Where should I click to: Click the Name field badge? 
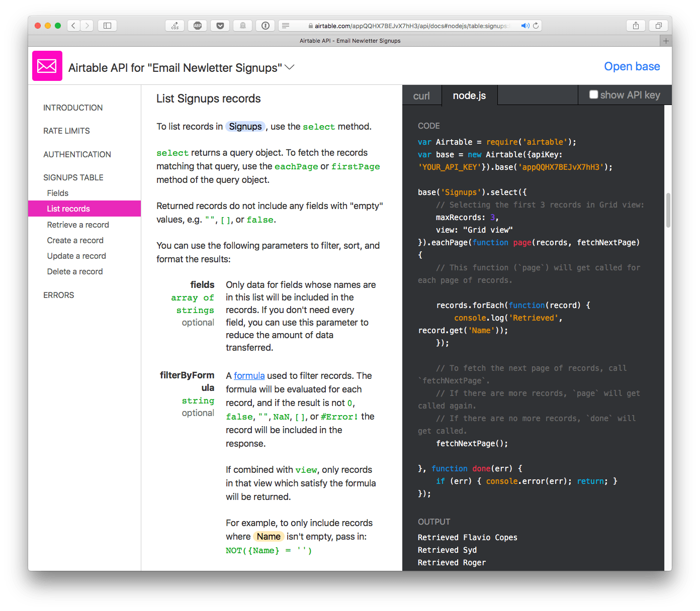269,537
